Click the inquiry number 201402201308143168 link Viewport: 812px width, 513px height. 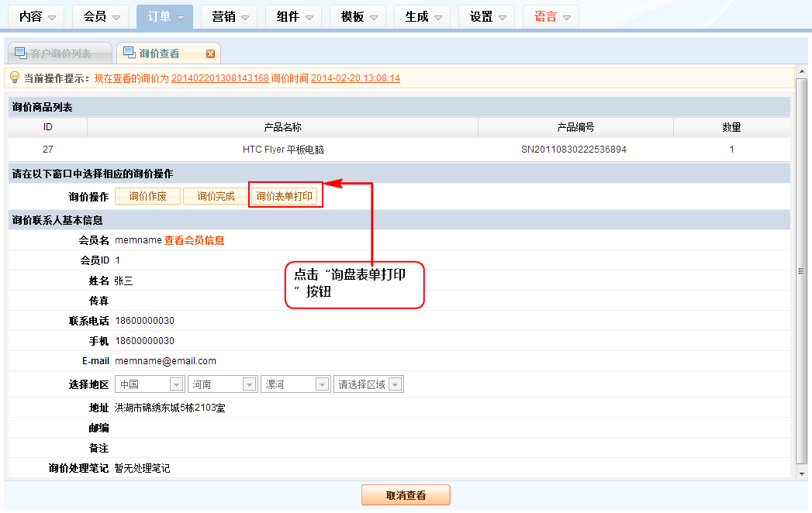pos(219,78)
